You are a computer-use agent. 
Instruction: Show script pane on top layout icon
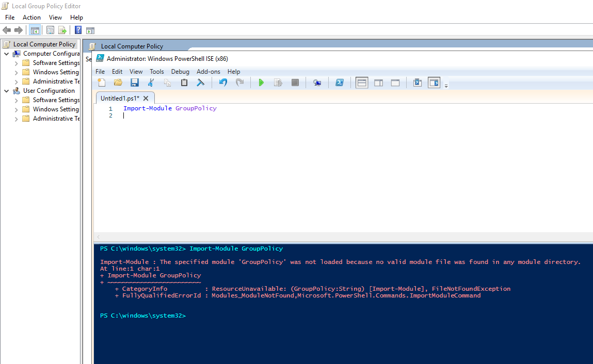tap(362, 82)
